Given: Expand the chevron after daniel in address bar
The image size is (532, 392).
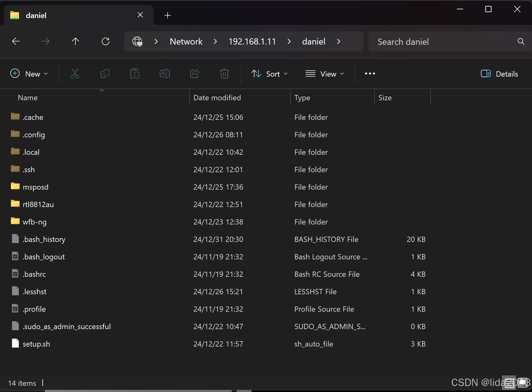Looking at the screenshot, I should pos(339,41).
